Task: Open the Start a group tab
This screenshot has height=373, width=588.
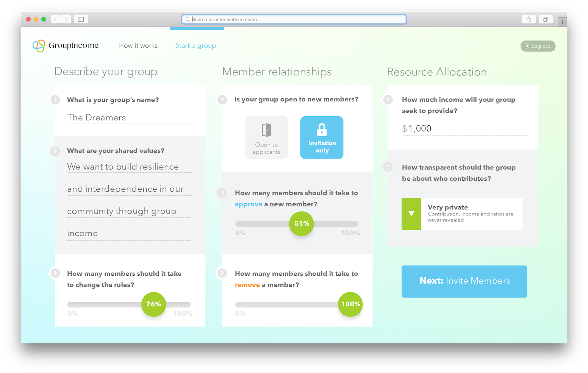Action: (x=195, y=45)
